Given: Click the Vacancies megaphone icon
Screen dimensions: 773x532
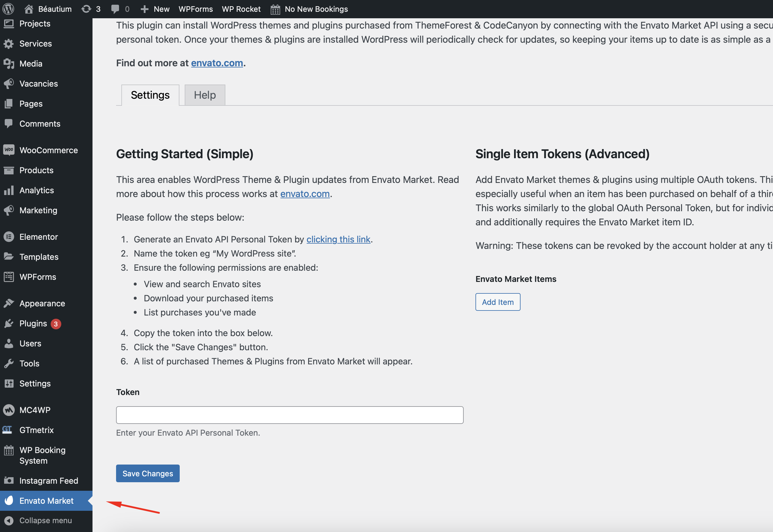Looking at the screenshot, I should pyautogui.click(x=9, y=84).
